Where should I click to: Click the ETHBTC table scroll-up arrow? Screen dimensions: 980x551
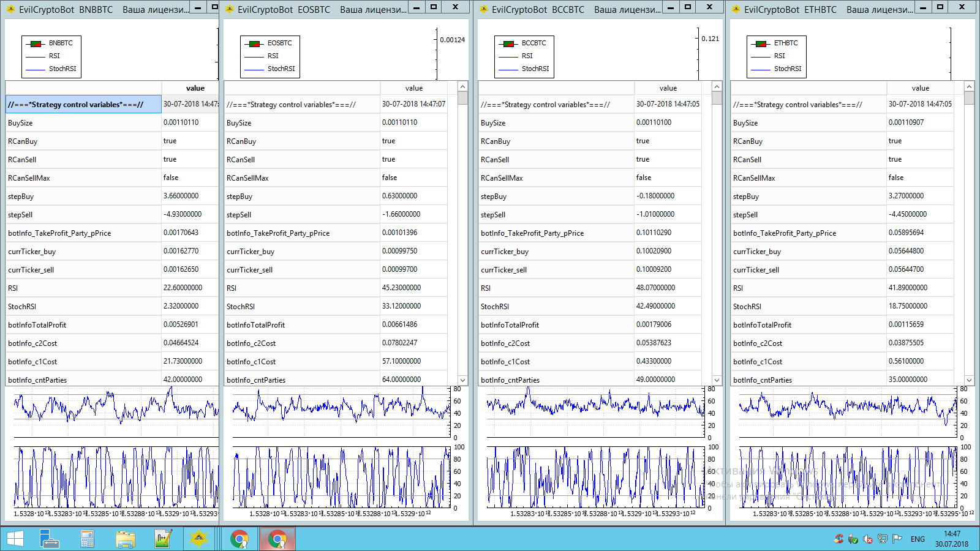[969, 87]
